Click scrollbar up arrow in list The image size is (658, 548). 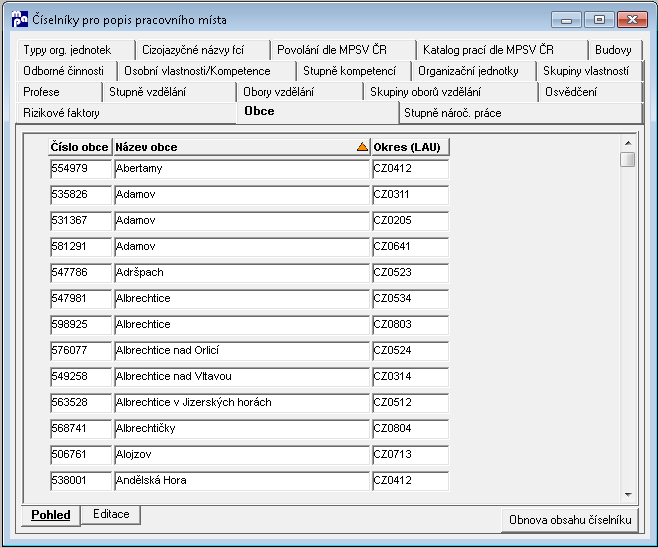pos(628,143)
